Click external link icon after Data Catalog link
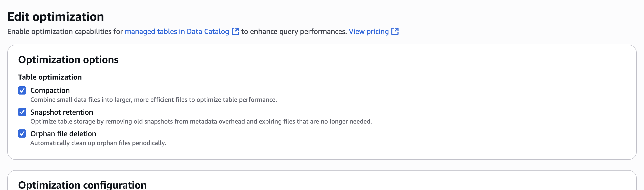This screenshot has height=190, width=644. tap(235, 31)
